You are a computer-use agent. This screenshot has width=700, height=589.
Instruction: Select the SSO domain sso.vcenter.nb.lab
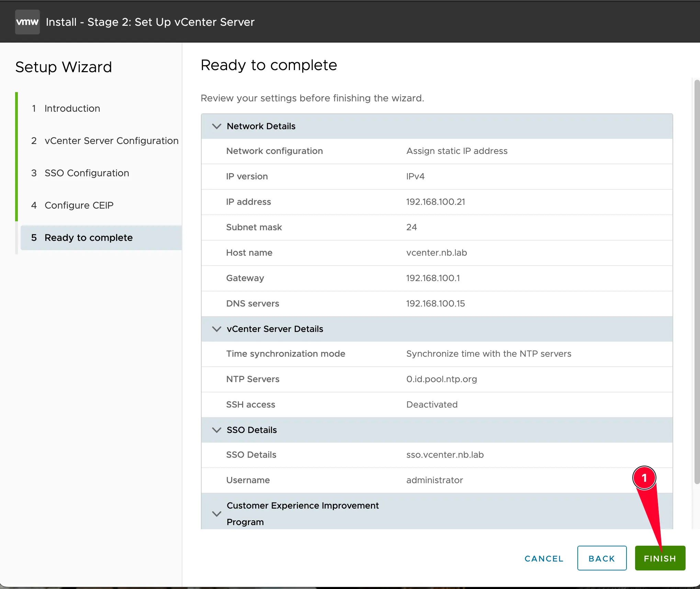coord(445,455)
